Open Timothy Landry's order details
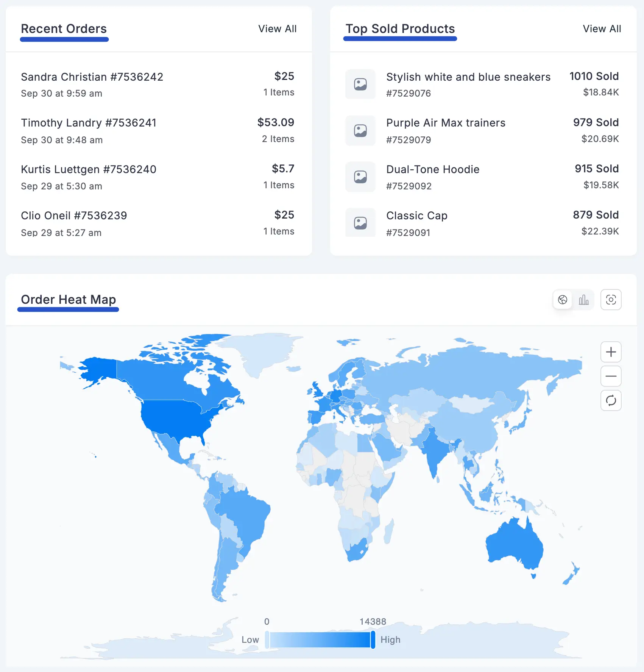The width and height of the screenshot is (644, 672). (89, 123)
